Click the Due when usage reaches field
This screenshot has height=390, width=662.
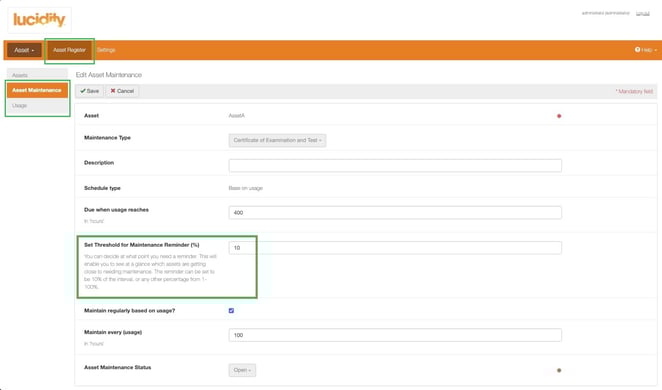point(395,213)
